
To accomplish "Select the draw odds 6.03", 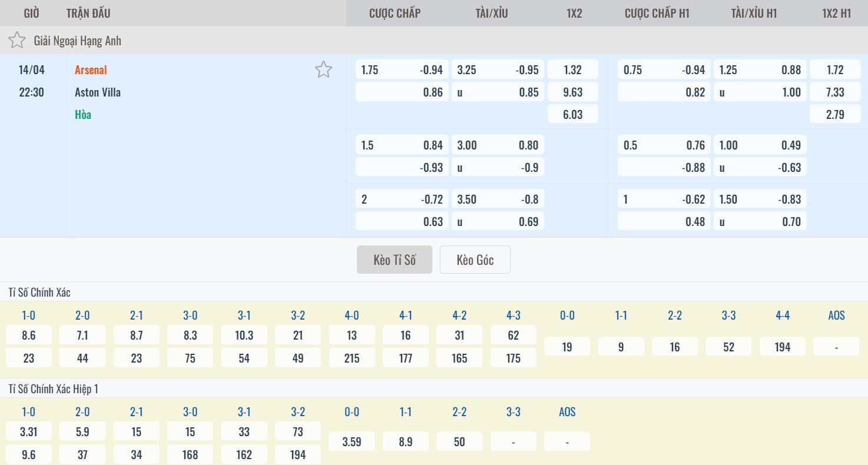I will coord(572,114).
